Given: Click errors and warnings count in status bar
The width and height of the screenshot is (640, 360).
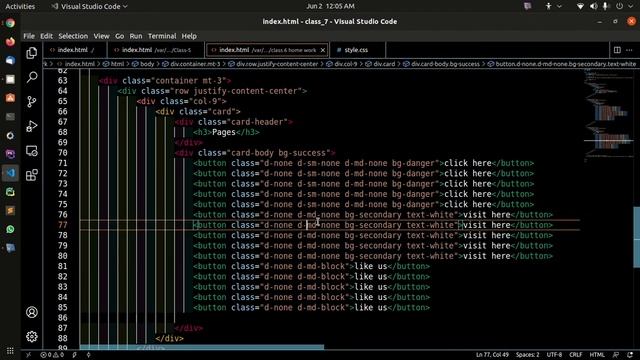Looking at the screenshot, I should coord(52,355).
